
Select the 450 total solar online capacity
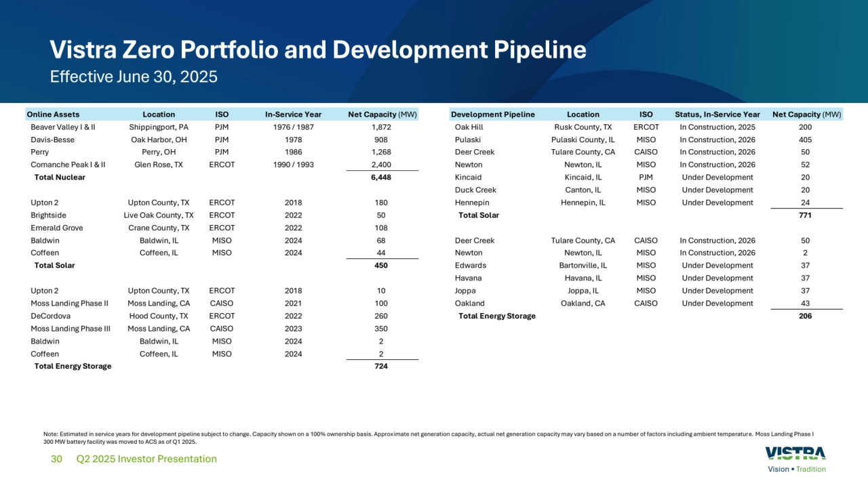pos(382,266)
